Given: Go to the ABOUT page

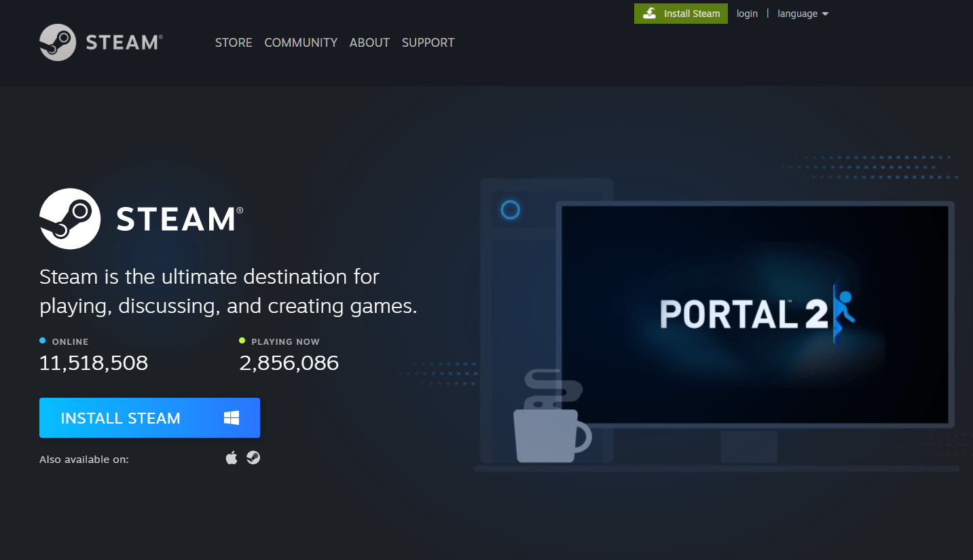Looking at the screenshot, I should (369, 42).
